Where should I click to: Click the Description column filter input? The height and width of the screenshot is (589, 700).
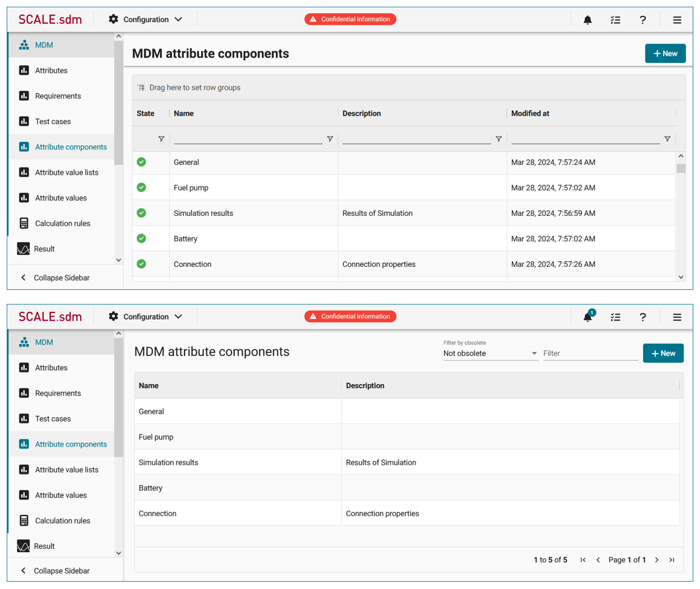(x=417, y=138)
